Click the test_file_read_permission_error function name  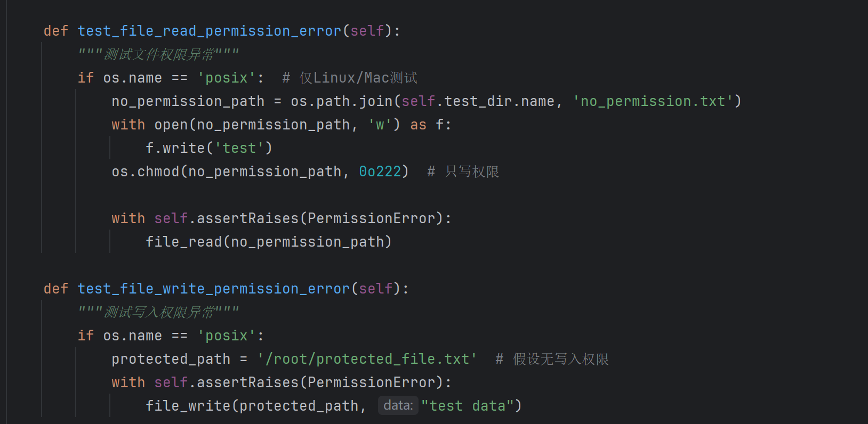click(209, 31)
